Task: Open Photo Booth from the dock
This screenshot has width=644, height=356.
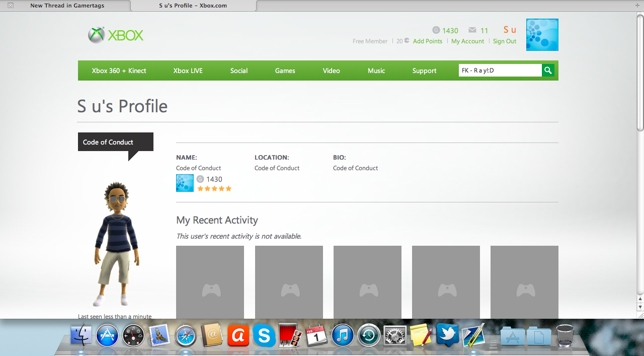Action: (290, 335)
